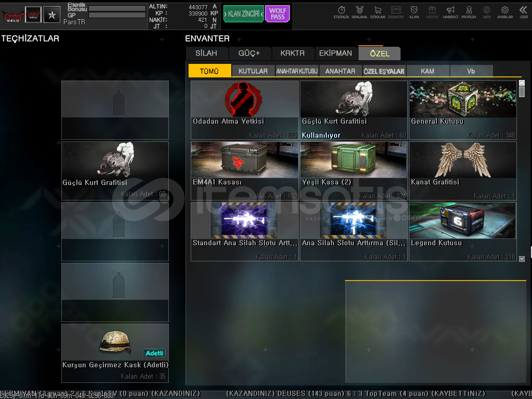Click the inventory scrollbar thumb
532x399 pixels.
(522, 91)
